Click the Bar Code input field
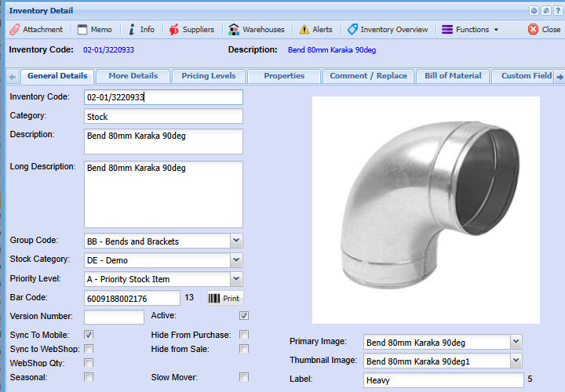This screenshot has height=392, width=565. [132, 298]
